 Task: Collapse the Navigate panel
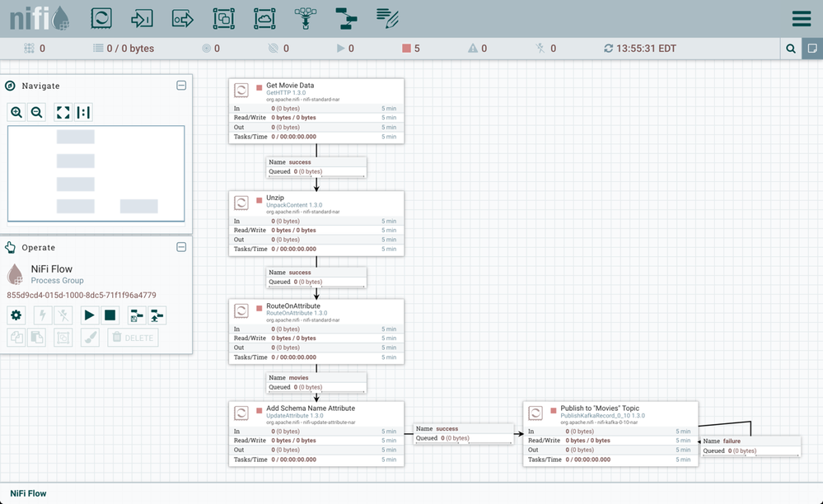180,85
